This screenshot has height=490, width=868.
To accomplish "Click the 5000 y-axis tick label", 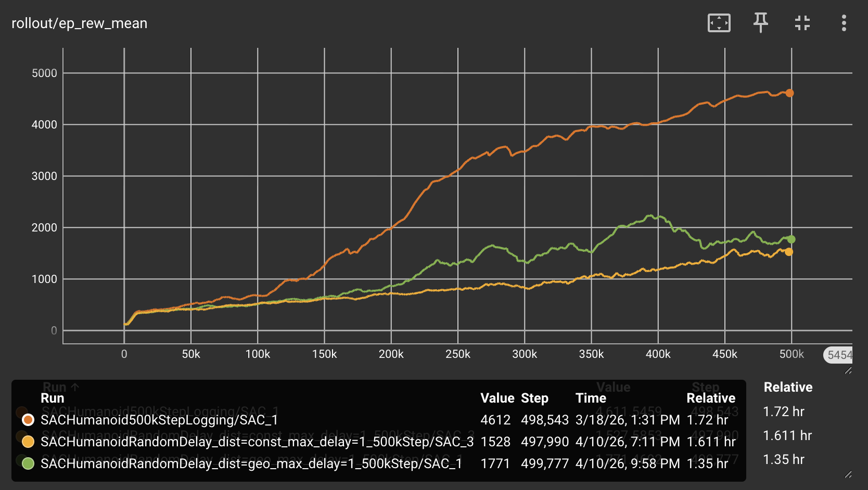I will pos(44,73).
